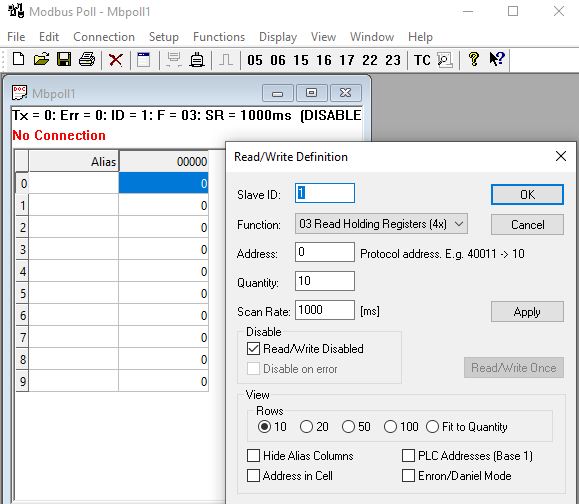Click the context help arrow icon
Screen dimensions: 579x504
pos(497,59)
